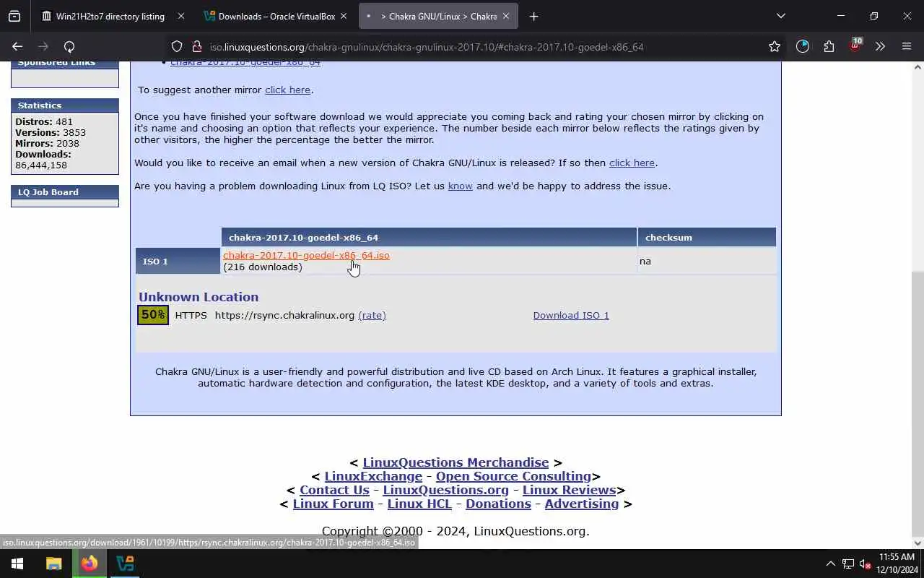Click the scrollbar up arrow
924x578 pixels.
click(918, 66)
